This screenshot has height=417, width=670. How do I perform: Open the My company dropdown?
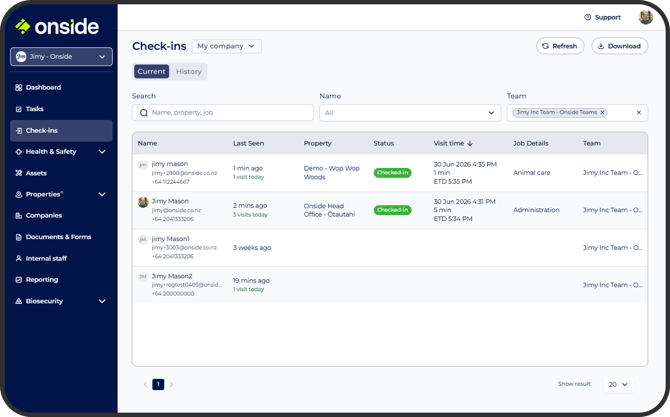[x=226, y=46]
